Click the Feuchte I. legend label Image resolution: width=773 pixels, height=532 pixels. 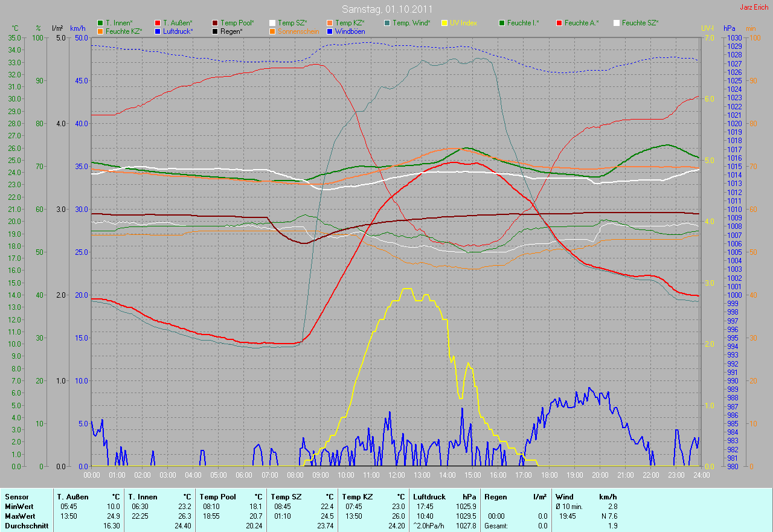click(x=523, y=23)
